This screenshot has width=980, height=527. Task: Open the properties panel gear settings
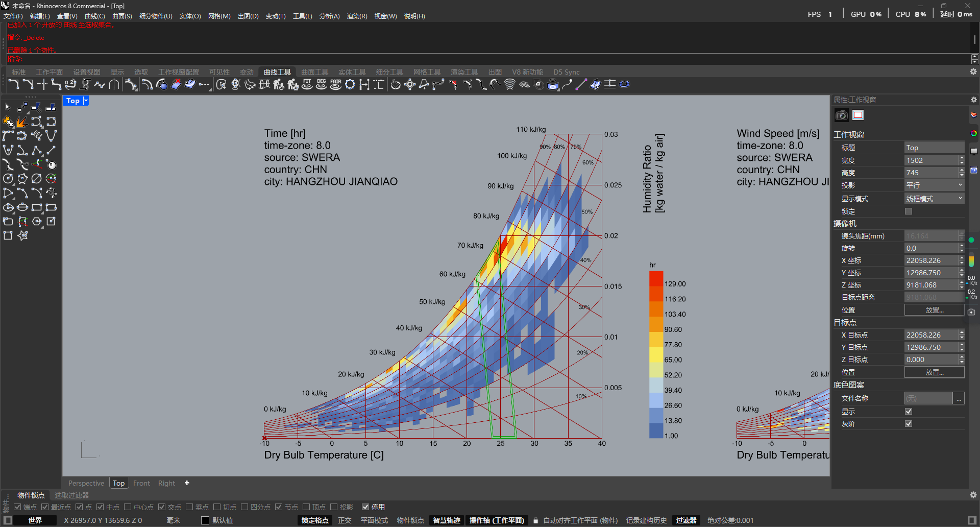pyautogui.click(x=973, y=100)
